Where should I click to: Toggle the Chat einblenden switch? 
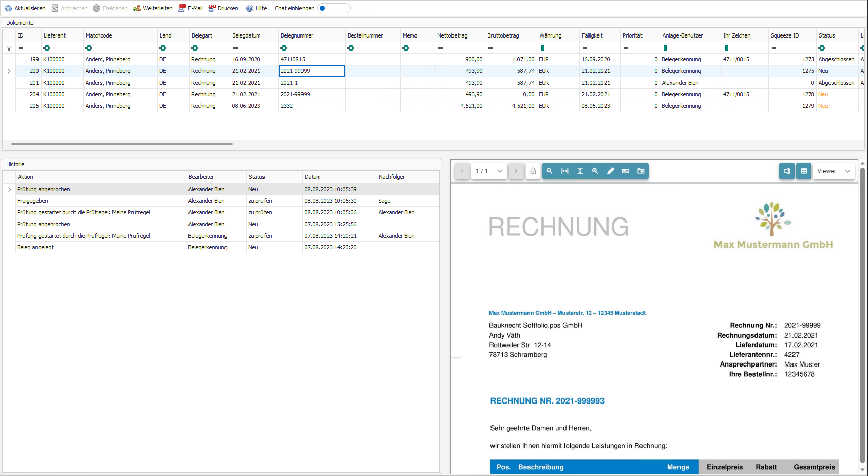coord(333,8)
